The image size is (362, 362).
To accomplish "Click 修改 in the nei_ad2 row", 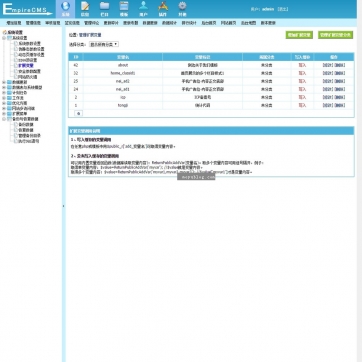I will click(327, 81).
